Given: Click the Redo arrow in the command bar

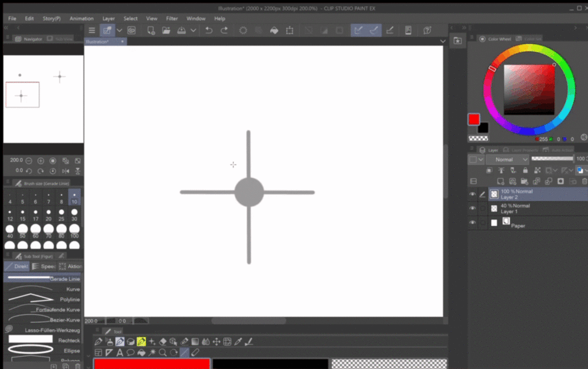Looking at the screenshot, I should click(224, 31).
